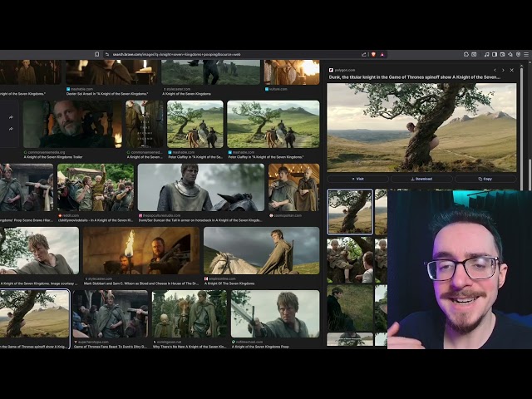The height and width of the screenshot is (399, 532).
Task: Open the Brave Shields lion icon
Action: (x=373, y=54)
